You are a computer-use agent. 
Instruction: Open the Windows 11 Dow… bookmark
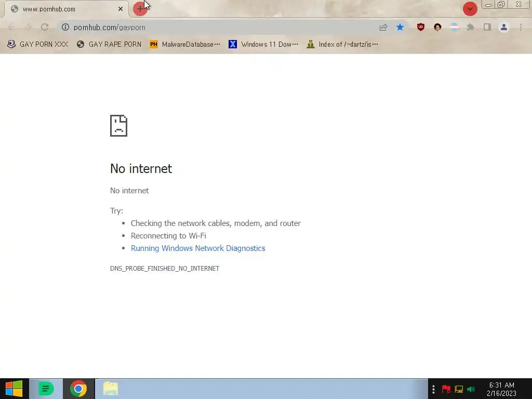pos(263,44)
